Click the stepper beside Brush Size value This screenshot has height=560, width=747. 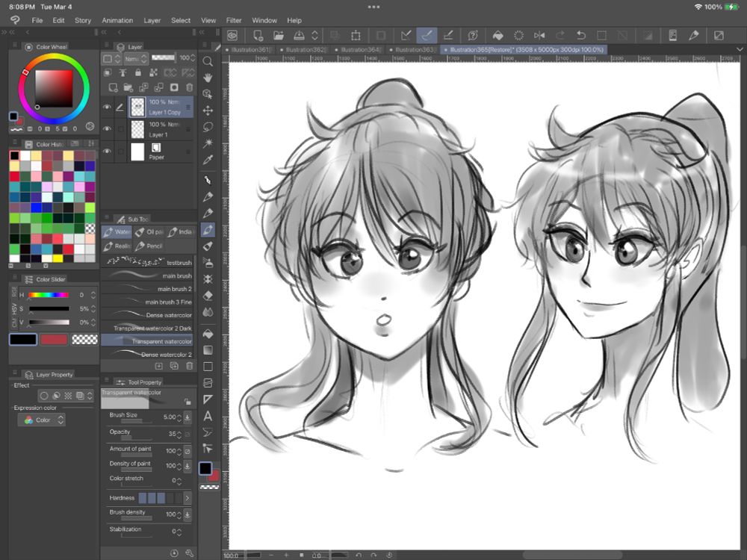coord(179,417)
